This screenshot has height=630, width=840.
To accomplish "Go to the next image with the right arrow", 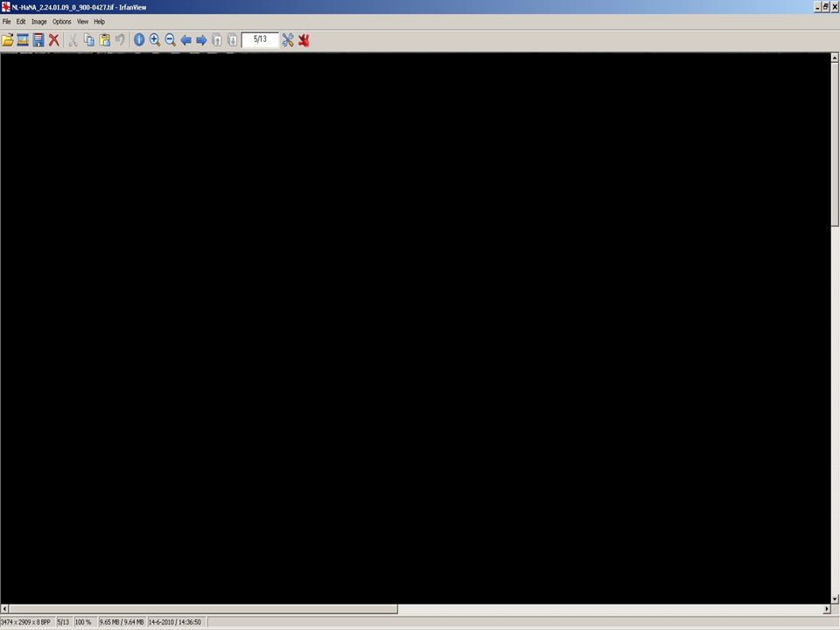I will coord(201,40).
